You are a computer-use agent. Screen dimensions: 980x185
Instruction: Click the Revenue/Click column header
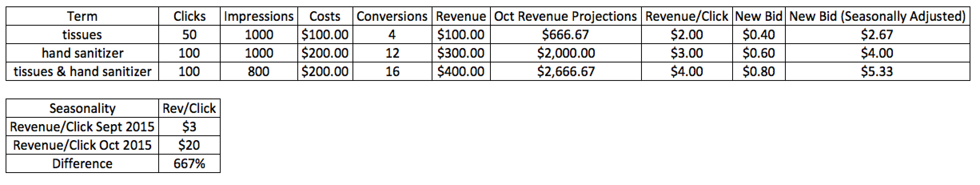click(687, 16)
